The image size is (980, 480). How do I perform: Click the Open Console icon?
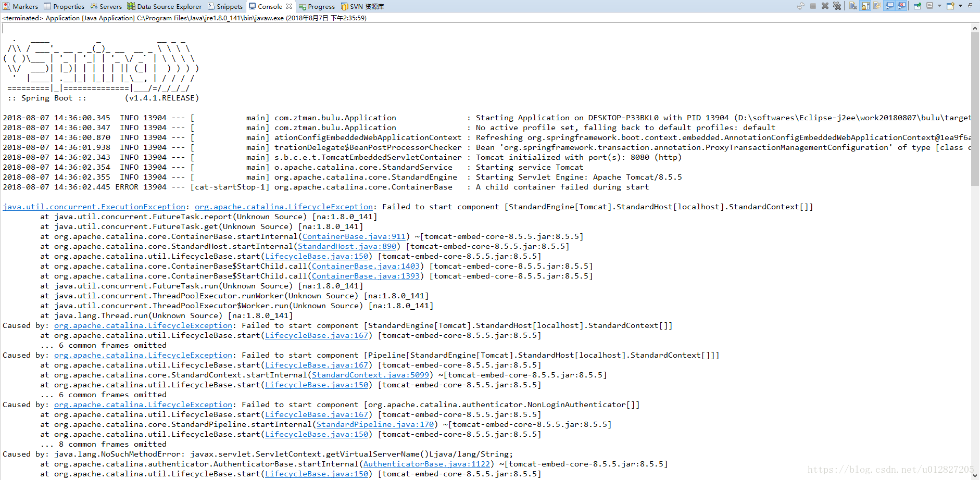(x=950, y=6)
